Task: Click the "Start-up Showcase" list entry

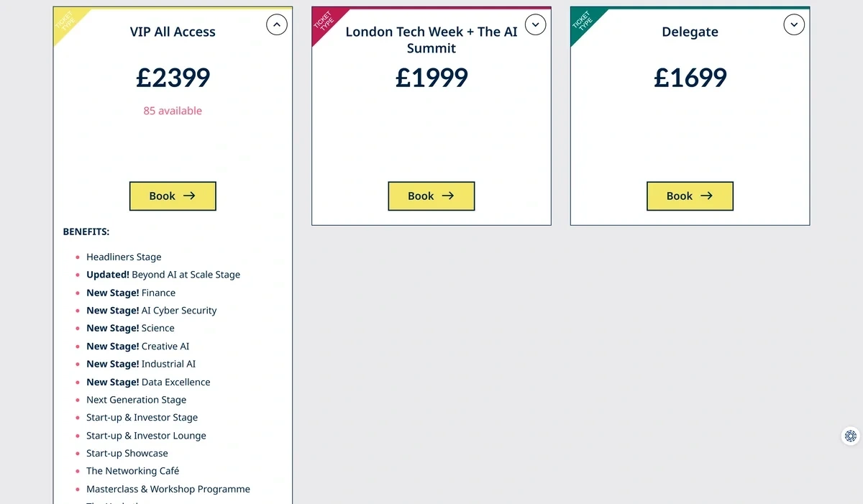Action: point(127,454)
